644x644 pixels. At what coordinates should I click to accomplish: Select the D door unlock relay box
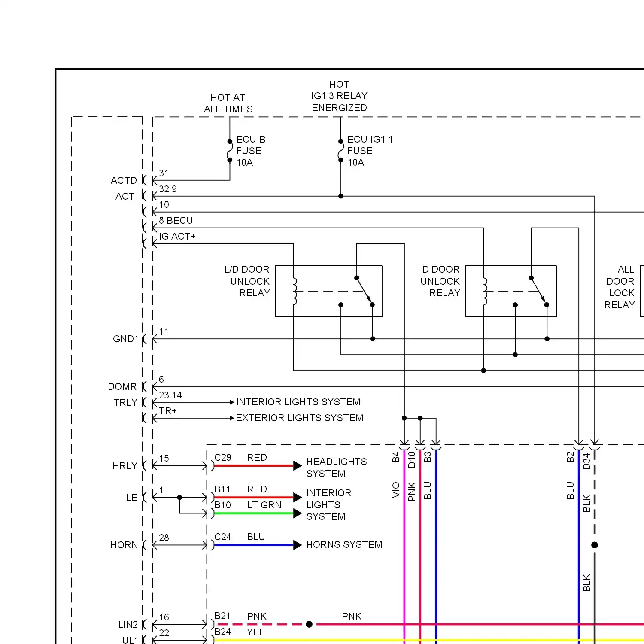click(x=511, y=291)
